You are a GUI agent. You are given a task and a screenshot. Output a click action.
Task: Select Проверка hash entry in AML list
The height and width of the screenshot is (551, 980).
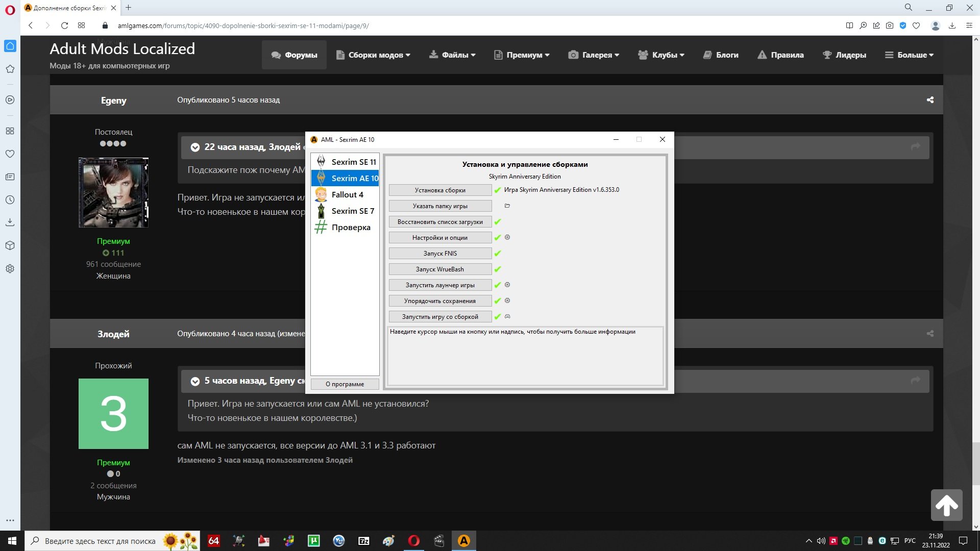point(351,228)
